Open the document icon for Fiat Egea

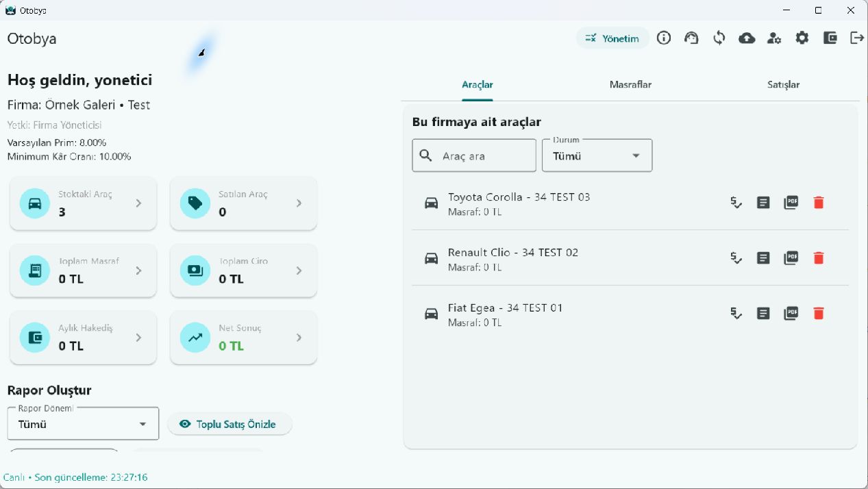(763, 314)
